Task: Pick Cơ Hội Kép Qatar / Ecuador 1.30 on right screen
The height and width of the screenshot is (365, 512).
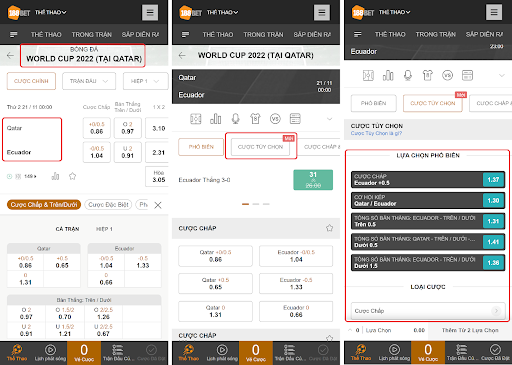Action: [x=428, y=200]
